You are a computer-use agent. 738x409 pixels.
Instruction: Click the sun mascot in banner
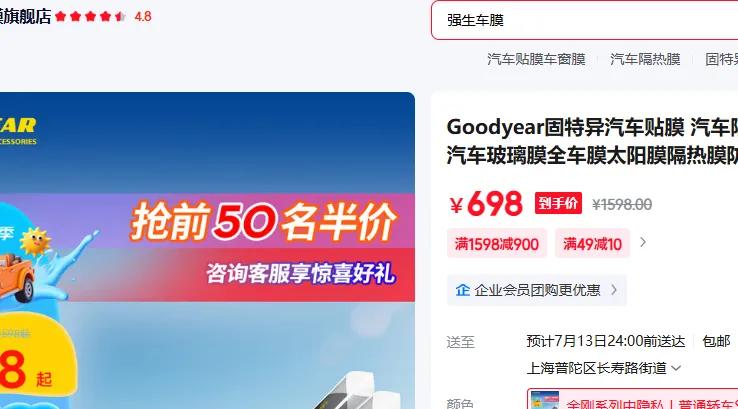coord(34,241)
